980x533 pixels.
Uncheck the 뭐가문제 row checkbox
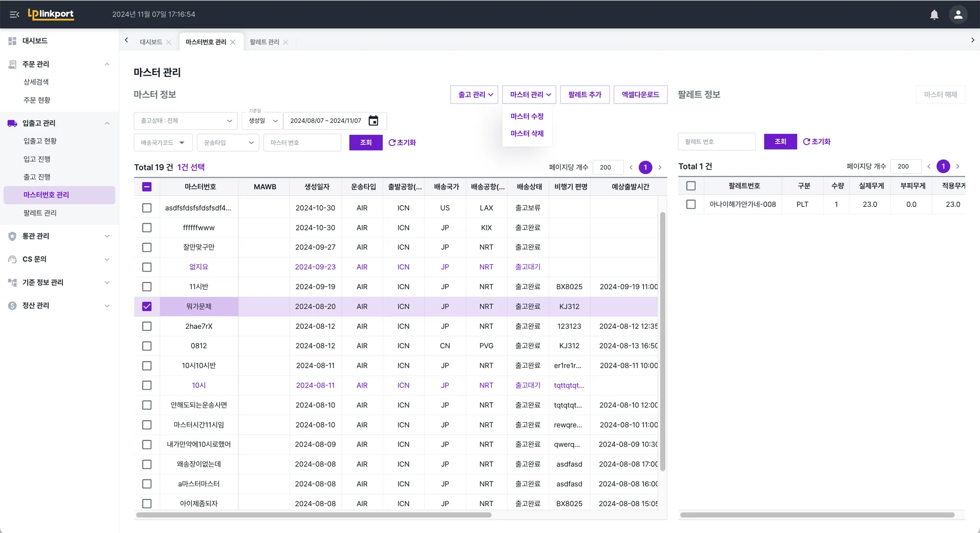click(x=147, y=306)
